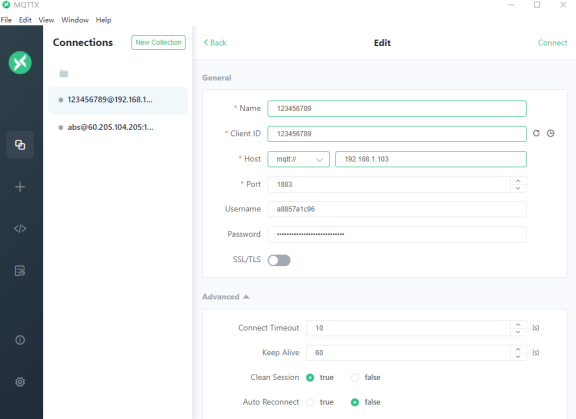Image resolution: width=576 pixels, height=419 pixels.
Task: Set Auto Reconnect to true
Action: [x=310, y=402]
